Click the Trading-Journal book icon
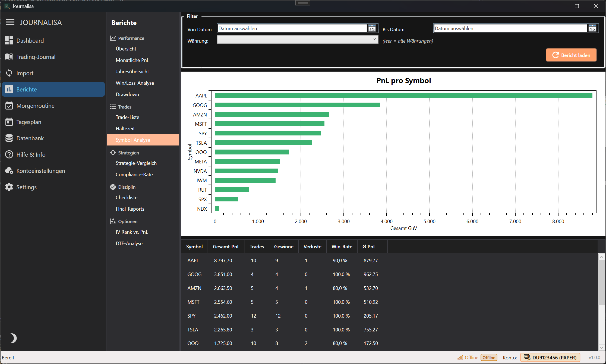 pos(9,57)
